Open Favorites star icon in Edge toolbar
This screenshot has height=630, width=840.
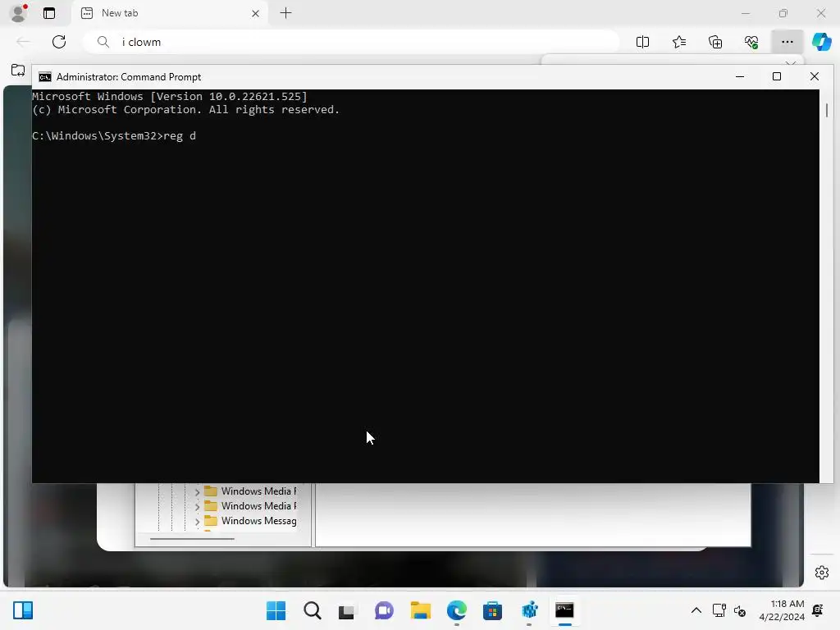[x=678, y=42]
